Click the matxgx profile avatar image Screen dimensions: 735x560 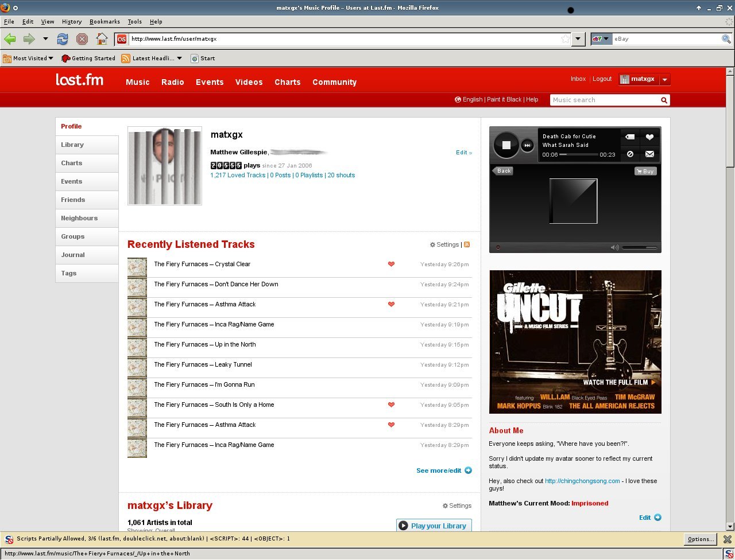click(165, 166)
